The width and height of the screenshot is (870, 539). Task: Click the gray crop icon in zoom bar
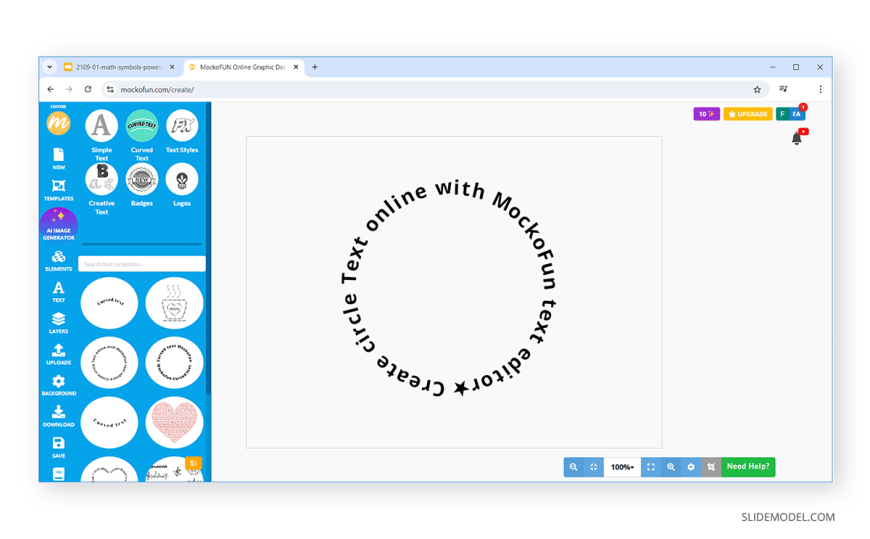[711, 467]
